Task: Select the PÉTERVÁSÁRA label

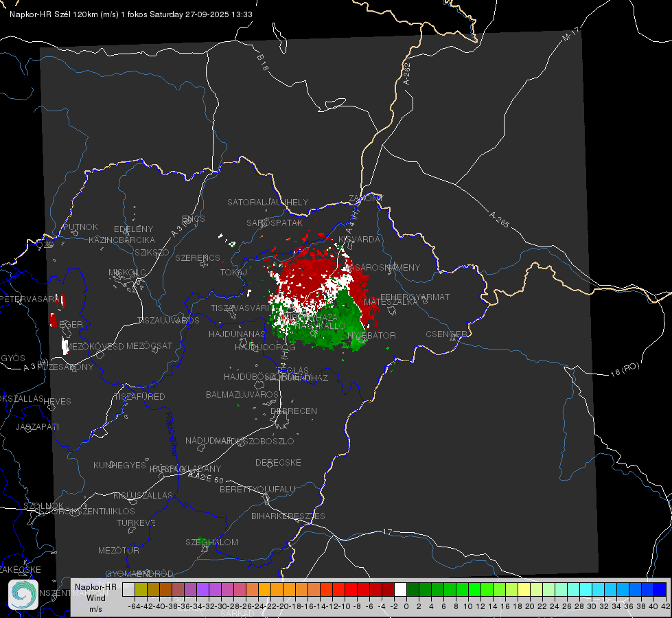Action: click(x=30, y=299)
